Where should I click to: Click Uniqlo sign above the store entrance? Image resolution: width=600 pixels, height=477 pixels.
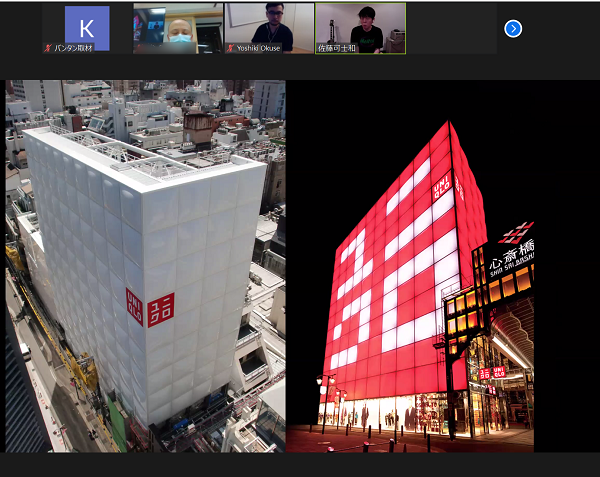click(484, 373)
